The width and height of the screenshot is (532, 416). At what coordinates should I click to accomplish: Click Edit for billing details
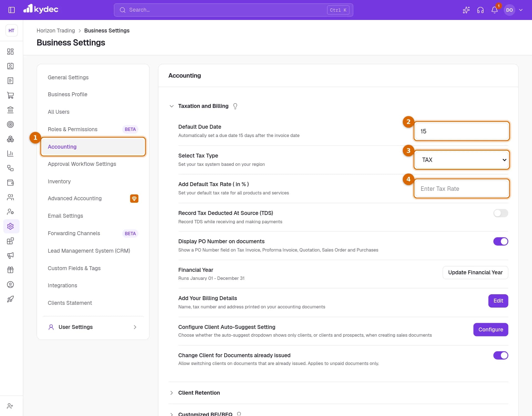(x=498, y=301)
